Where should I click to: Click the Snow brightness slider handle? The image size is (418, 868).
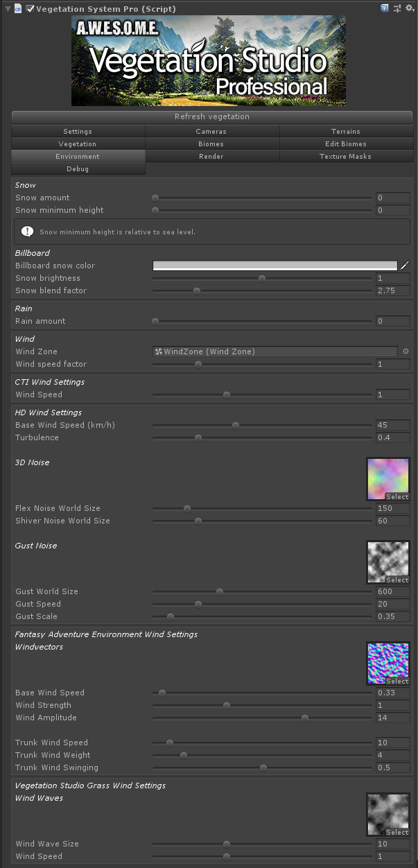coord(262,278)
